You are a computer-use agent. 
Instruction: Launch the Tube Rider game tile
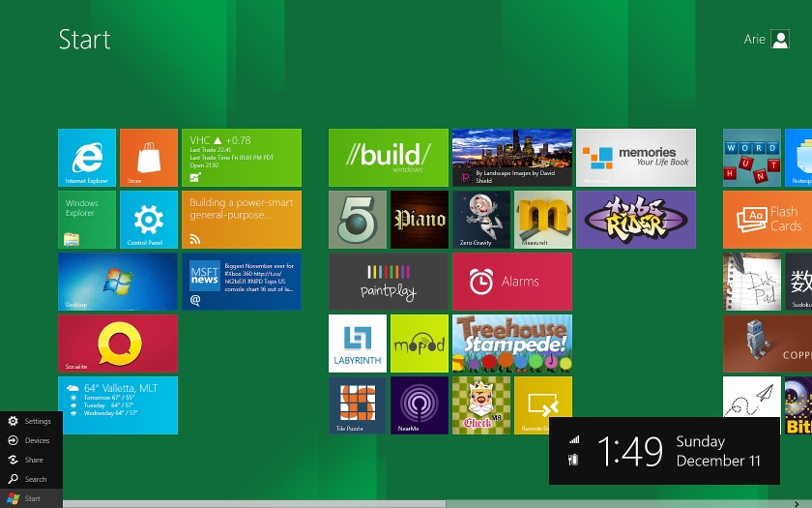pos(636,220)
